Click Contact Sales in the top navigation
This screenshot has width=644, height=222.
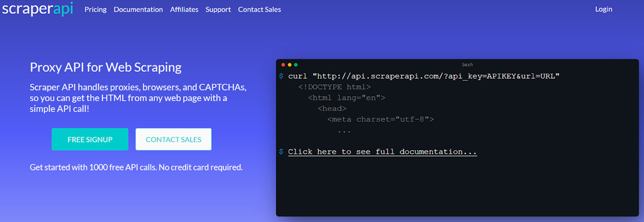[259, 9]
